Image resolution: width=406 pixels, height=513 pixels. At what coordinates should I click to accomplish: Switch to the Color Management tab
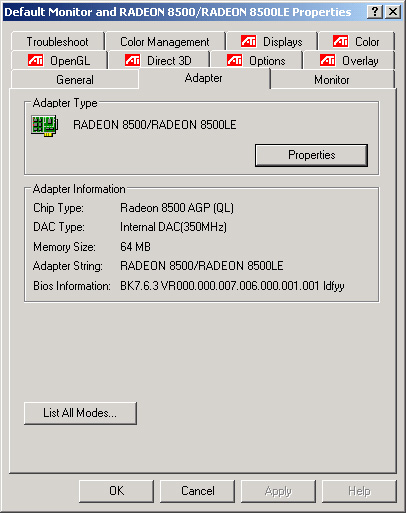point(165,42)
